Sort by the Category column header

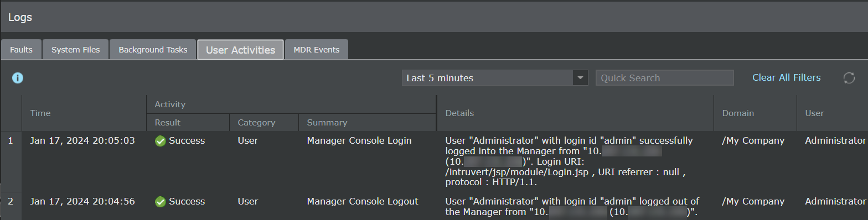264,123
